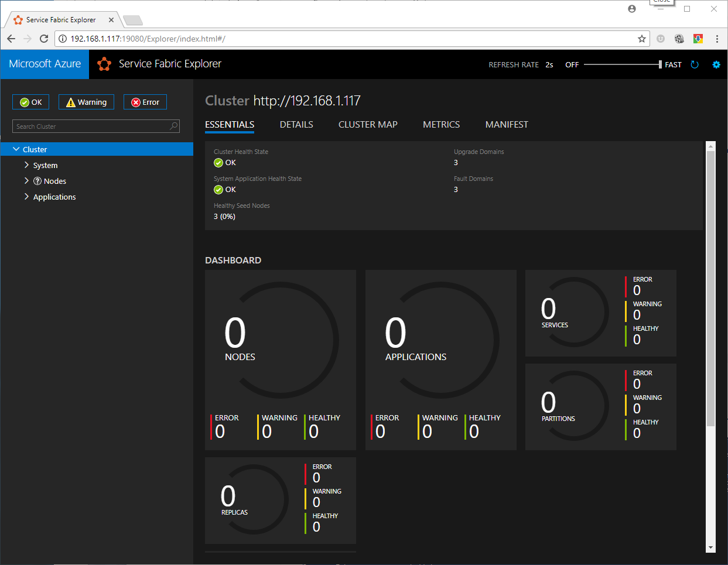Viewport: 728px width, 565px height.
Task: Open the Chrome three-dot menu
Action: tap(717, 39)
